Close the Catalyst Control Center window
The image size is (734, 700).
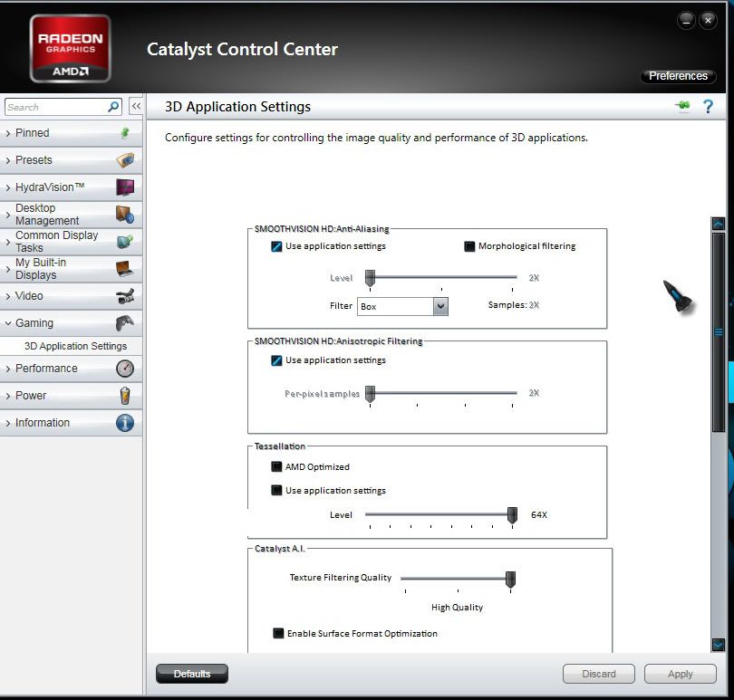click(708, 21)
